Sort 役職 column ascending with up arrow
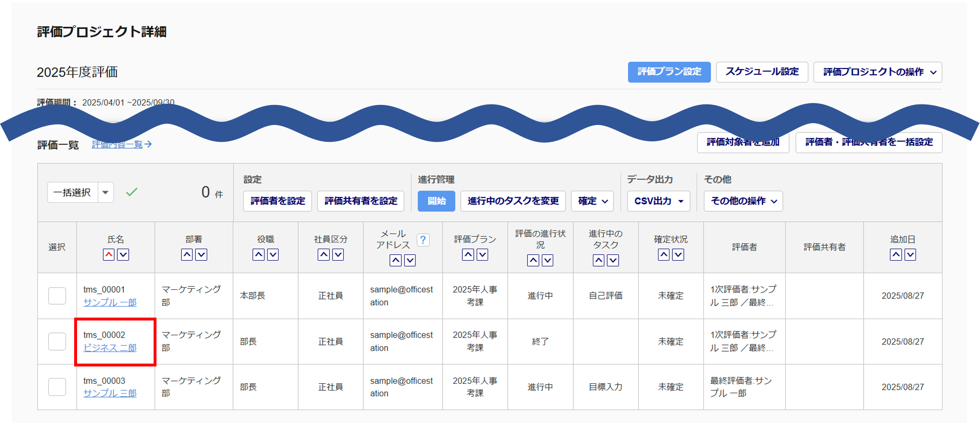This screenshot has height=423, width=980. (258, 255)
